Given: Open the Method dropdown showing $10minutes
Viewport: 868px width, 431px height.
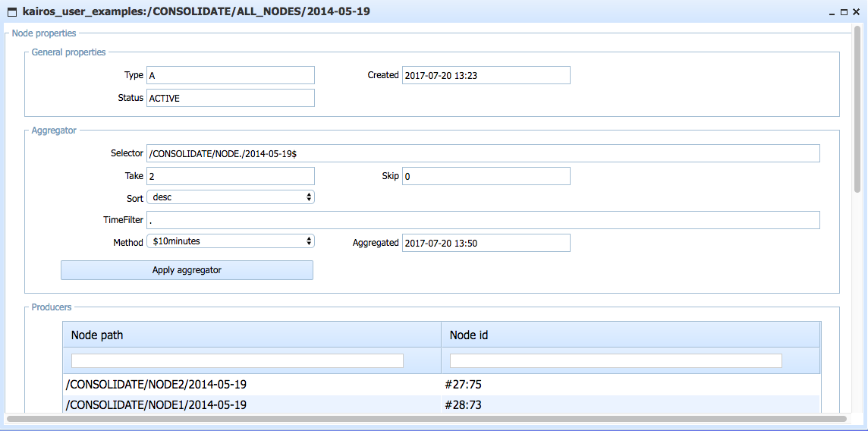Looking at the screenshot, I should pos(231,241).
